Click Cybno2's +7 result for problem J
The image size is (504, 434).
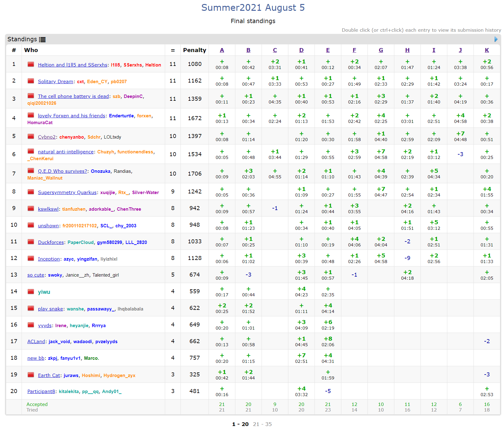[x=460, y=136]
